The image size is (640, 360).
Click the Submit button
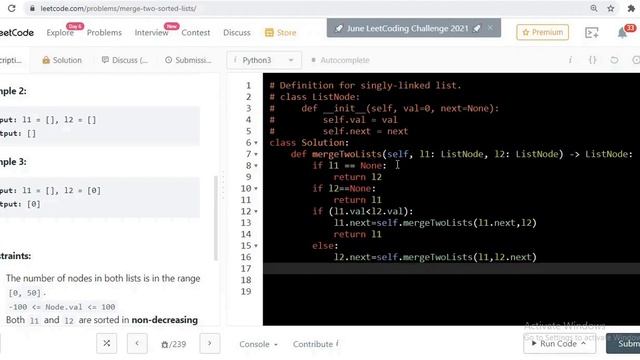point(623,344)
